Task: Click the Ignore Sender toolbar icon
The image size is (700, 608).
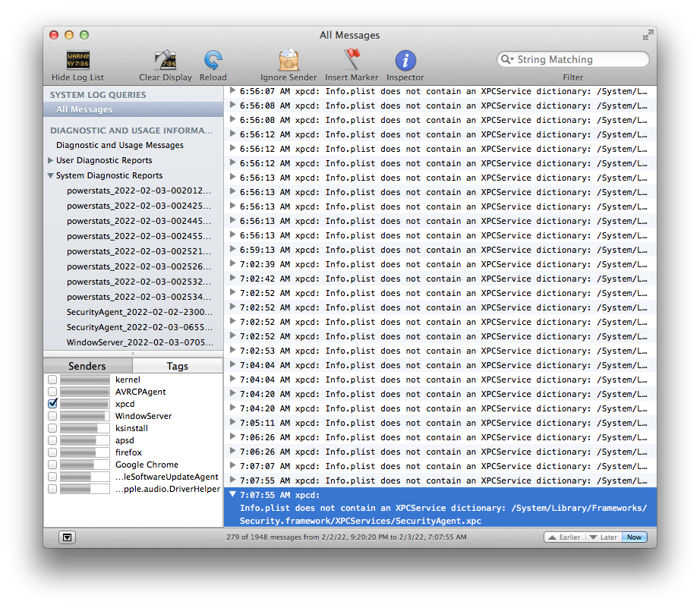Action: tap(289, 58)
